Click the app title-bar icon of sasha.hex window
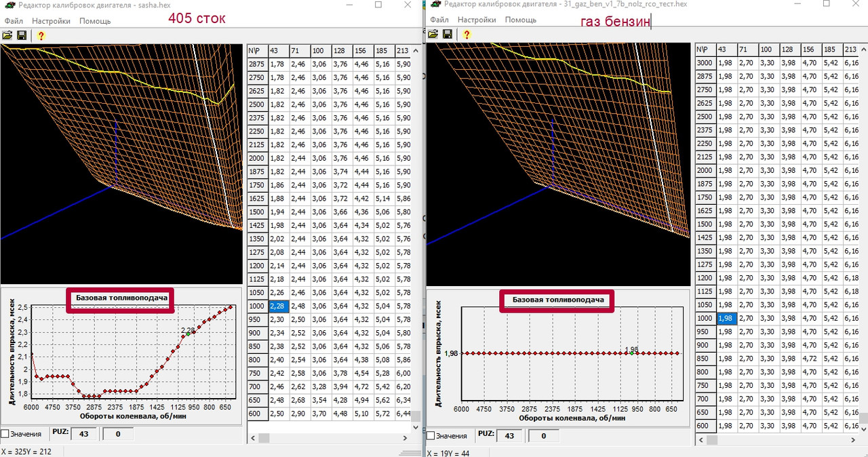 [9, 5]
